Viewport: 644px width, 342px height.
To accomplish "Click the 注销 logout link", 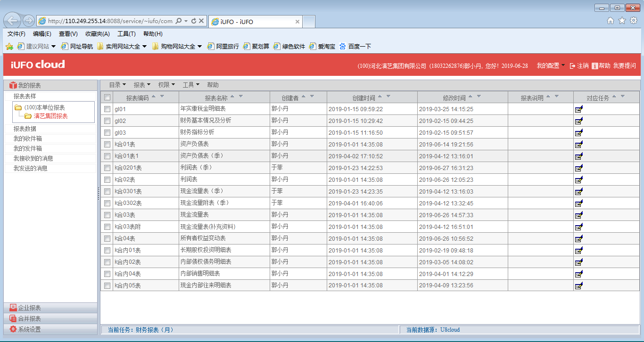I will pyautogui.click(x=579, y=66).
